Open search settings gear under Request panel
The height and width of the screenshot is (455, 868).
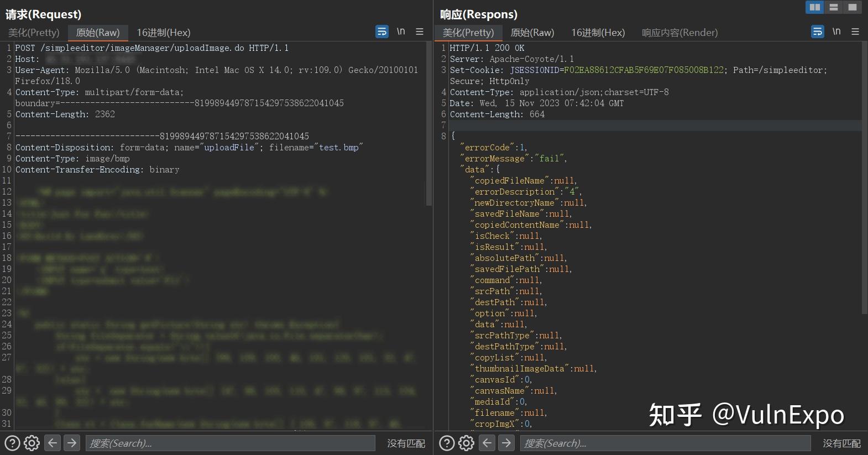click(x=32, y=443)
